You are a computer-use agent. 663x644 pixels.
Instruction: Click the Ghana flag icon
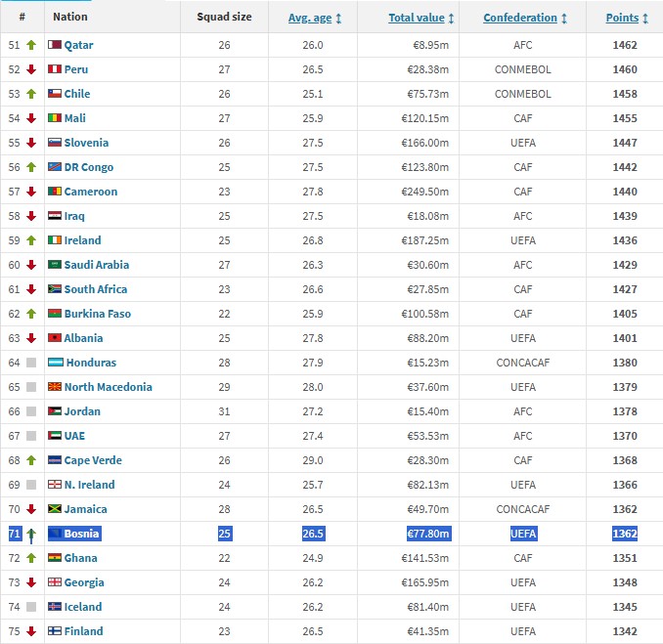click(x=55, y=558)
